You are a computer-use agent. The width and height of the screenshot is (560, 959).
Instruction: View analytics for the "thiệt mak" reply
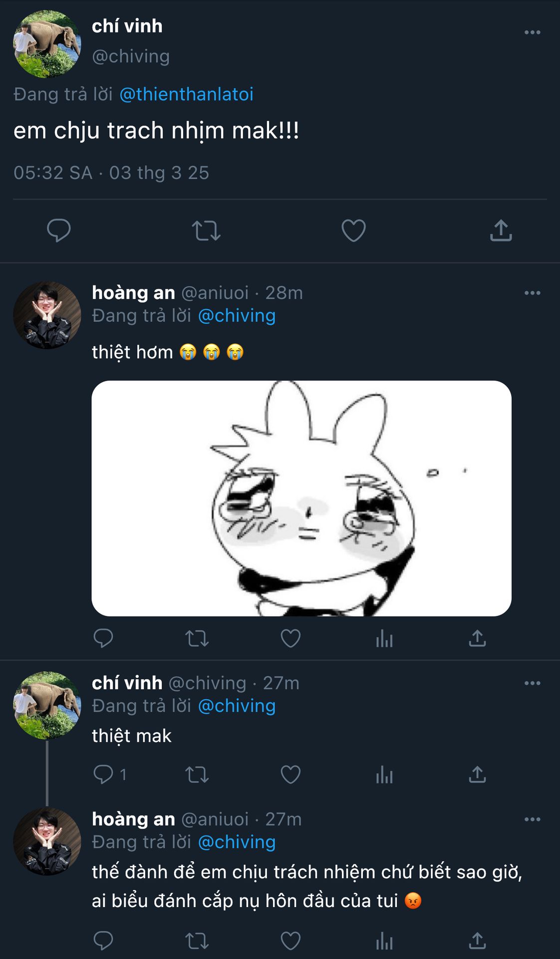(x=384, y=775)
